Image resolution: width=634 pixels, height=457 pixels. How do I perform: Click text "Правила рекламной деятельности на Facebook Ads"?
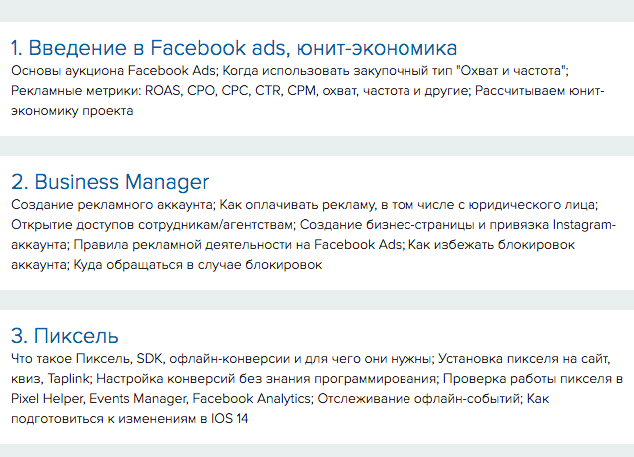[238, 245]
